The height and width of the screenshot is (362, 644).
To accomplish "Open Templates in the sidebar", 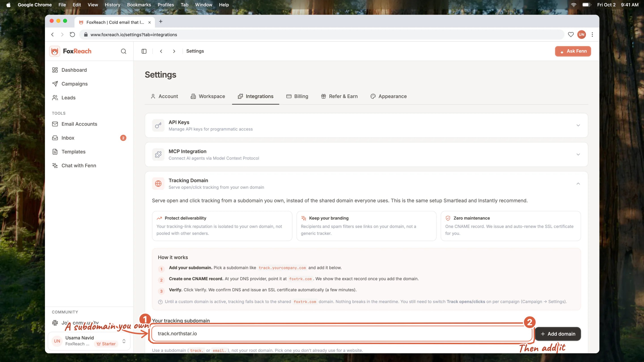I will coord(89,152).
